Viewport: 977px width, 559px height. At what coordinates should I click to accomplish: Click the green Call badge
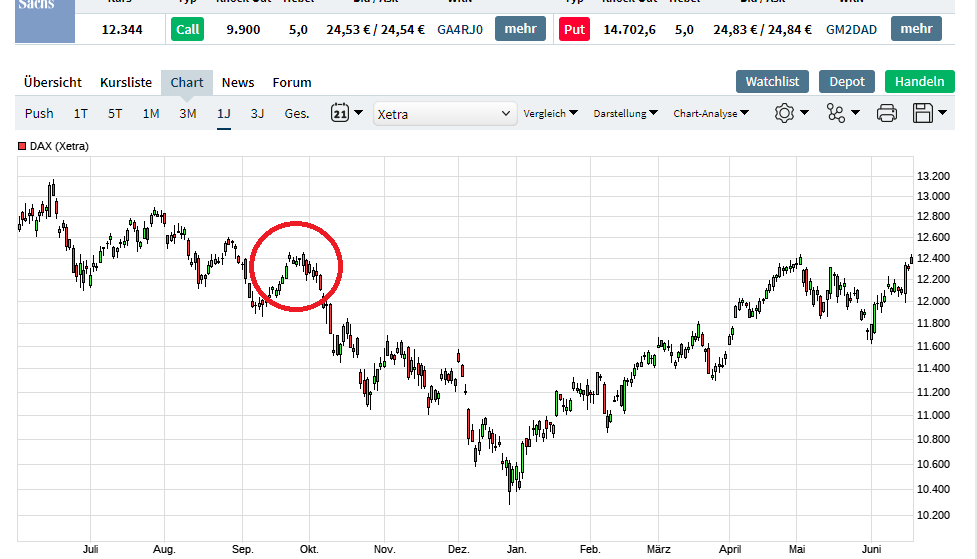[188, 29]
